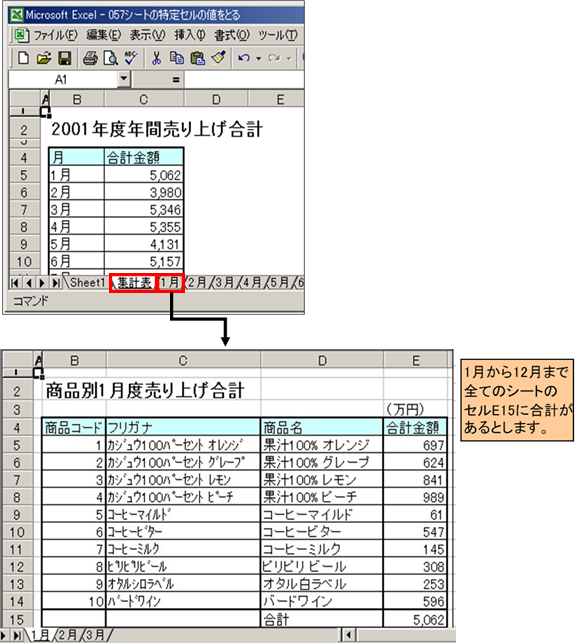583x644 pixels.
Task: Open the 挿入(I) menu
Action: point(190,35)
